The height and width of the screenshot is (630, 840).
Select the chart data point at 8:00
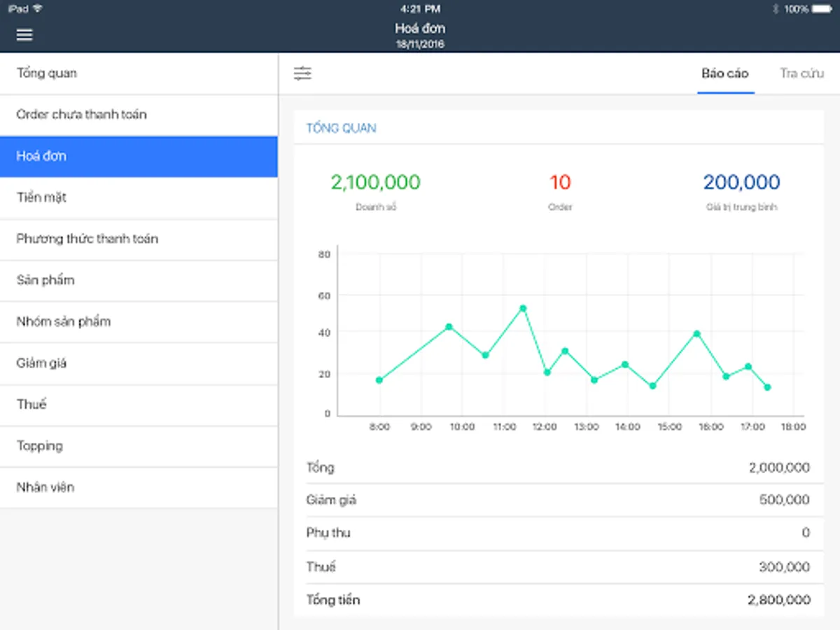(x=379, y=380)
